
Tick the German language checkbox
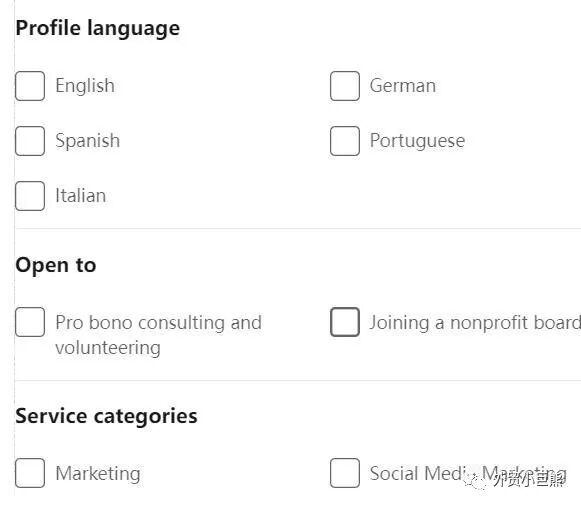point(345,86)
